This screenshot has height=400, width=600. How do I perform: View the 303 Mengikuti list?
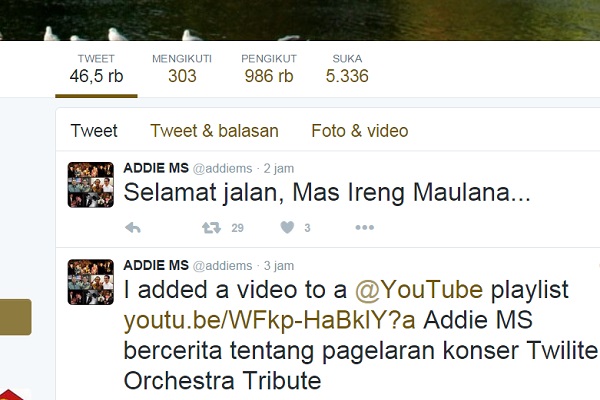coord(182,69)
